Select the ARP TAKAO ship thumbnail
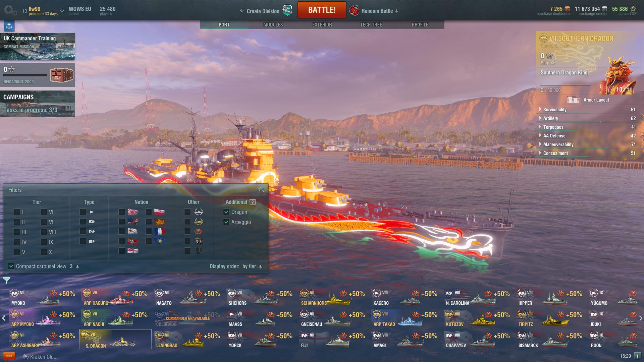 [x=405, y=318]
